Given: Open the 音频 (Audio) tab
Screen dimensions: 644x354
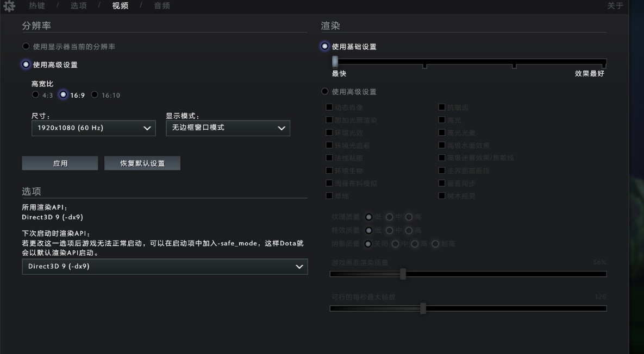Looking at the screenshot, I should tap(162, 6).
